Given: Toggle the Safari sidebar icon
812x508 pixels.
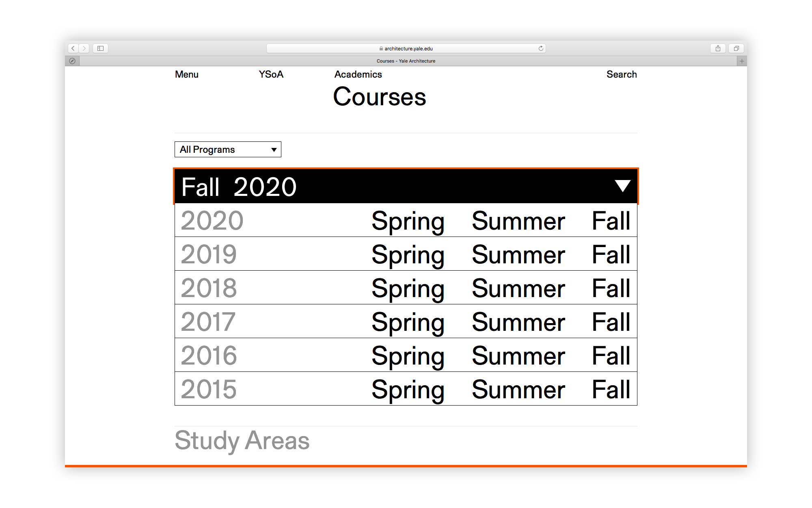Looking at the screenshot, I should [x=100, y=48].
